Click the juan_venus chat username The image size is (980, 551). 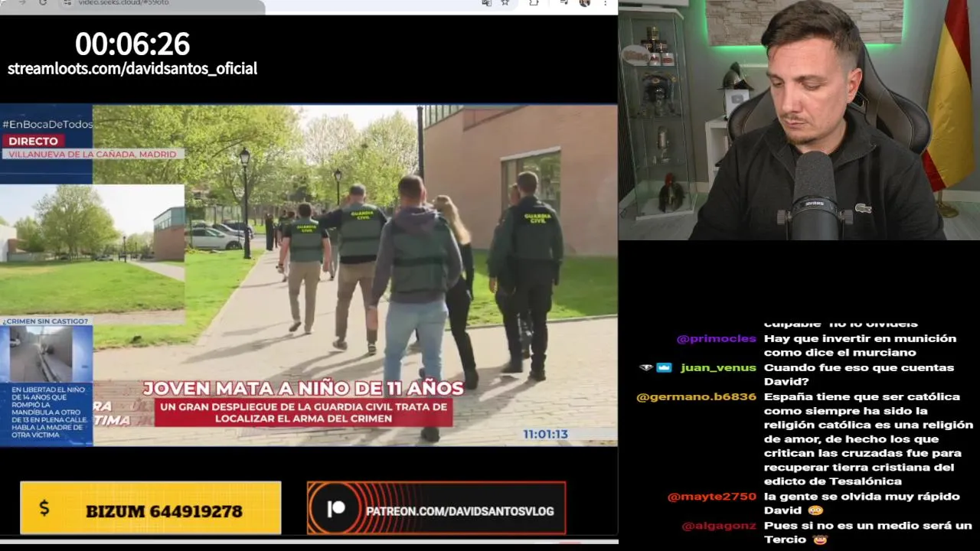coord(718,367)
